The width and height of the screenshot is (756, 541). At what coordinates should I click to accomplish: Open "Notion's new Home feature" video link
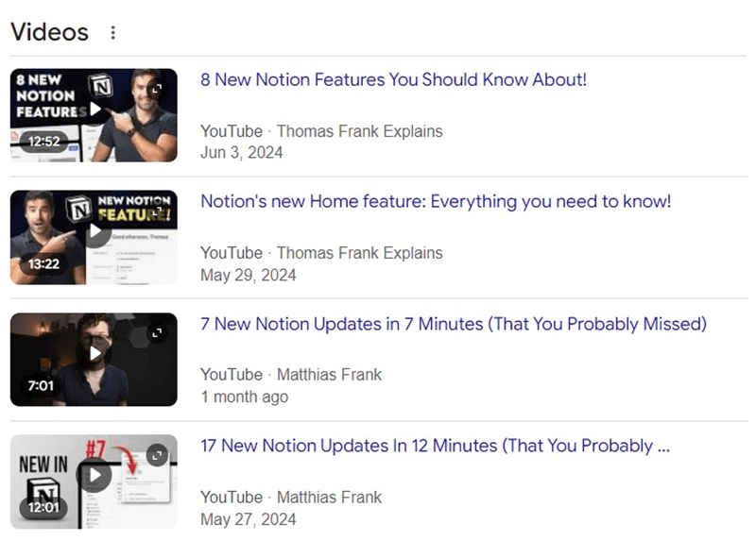click(x=436, y=202)
